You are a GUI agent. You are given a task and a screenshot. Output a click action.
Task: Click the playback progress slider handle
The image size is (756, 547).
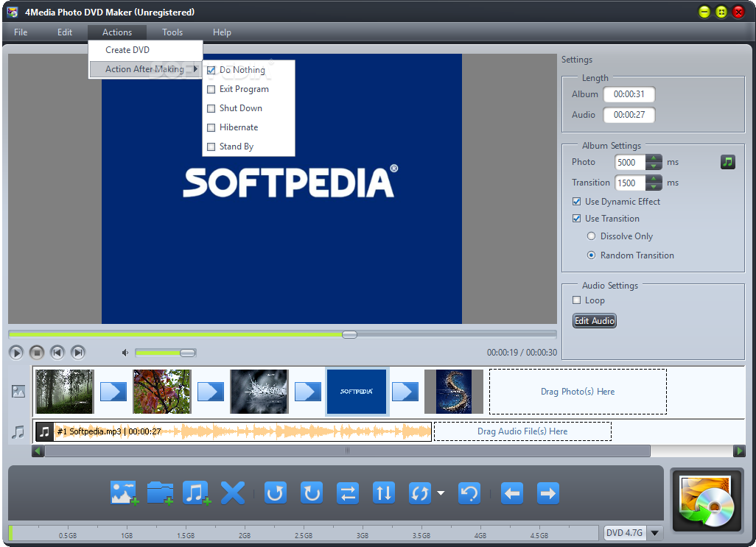click(x=349, y=335)
